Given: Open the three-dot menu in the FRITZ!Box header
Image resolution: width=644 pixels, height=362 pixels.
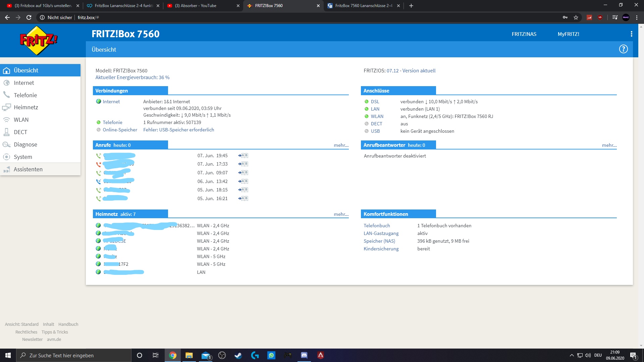Looking at the screenshot, I should [x=631, y=34].
